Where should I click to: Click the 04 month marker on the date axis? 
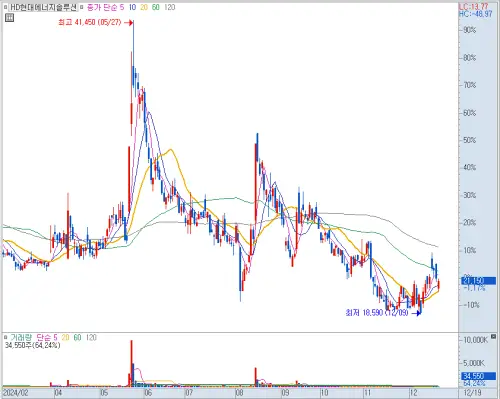58,393
